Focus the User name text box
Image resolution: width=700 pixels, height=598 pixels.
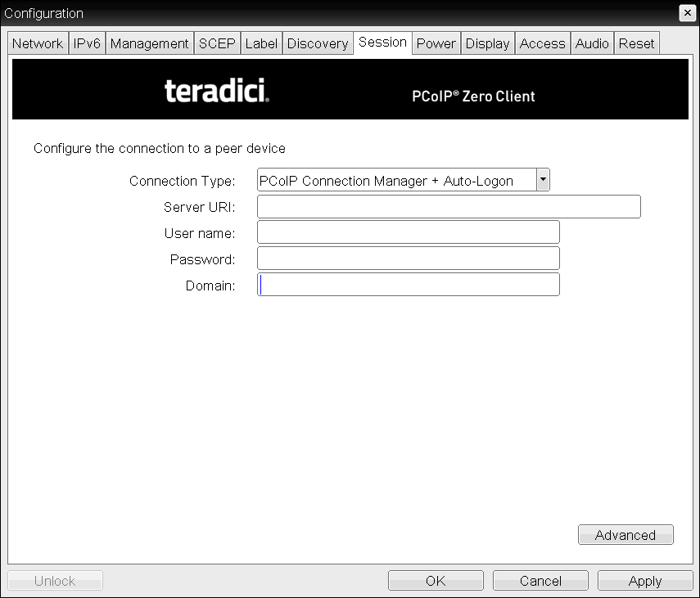tap(408, 232)
